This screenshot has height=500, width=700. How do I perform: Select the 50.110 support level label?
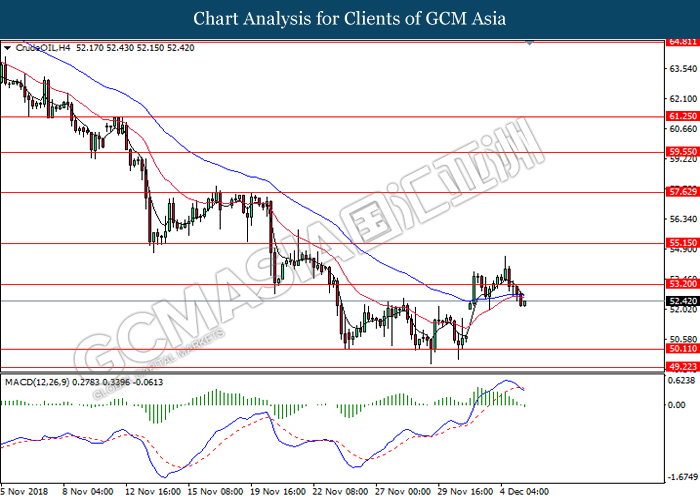(x=683, y=349)
